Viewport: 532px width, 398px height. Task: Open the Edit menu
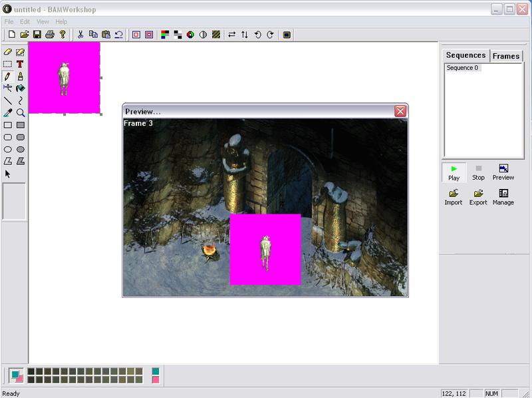[x=25, y=22]
